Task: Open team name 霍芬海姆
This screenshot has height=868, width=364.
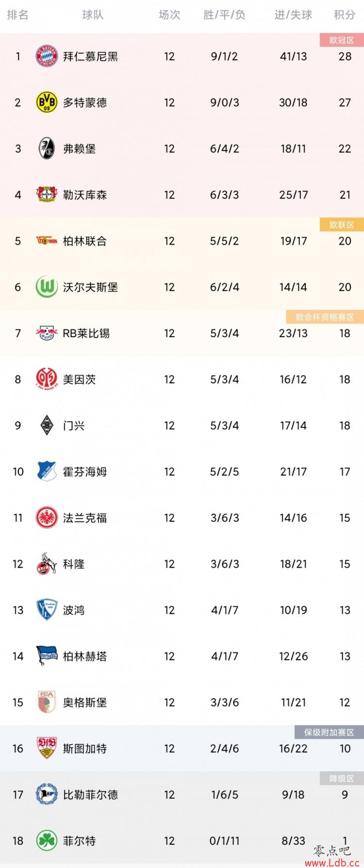Action: click(x=85, y=472)
